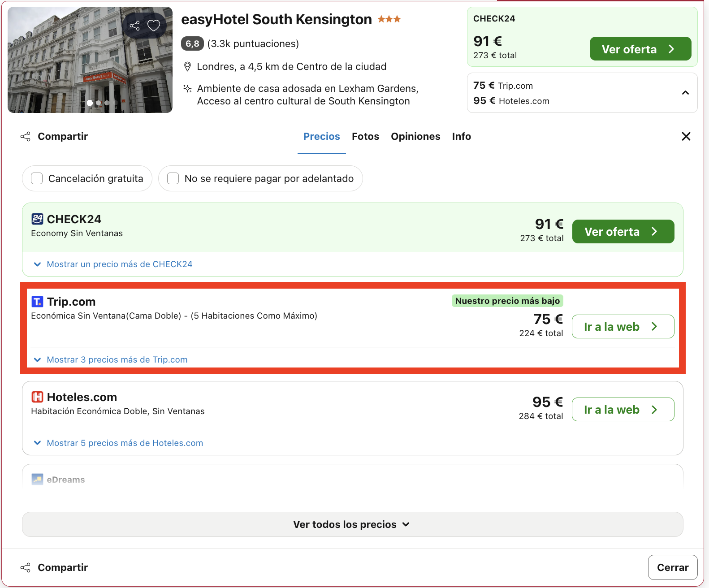709x588 pixels.
Task: Close the details panel with the X icon
Action: [686, 136]
